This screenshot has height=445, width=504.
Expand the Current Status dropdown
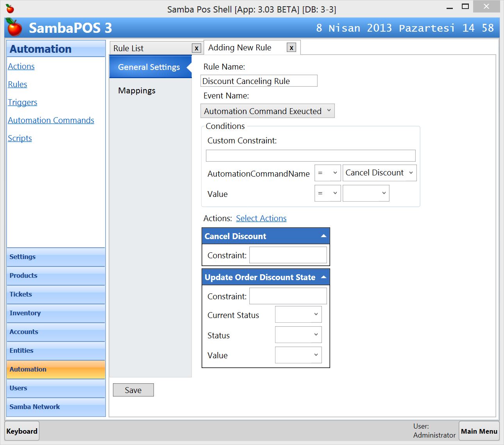[298, 315]
